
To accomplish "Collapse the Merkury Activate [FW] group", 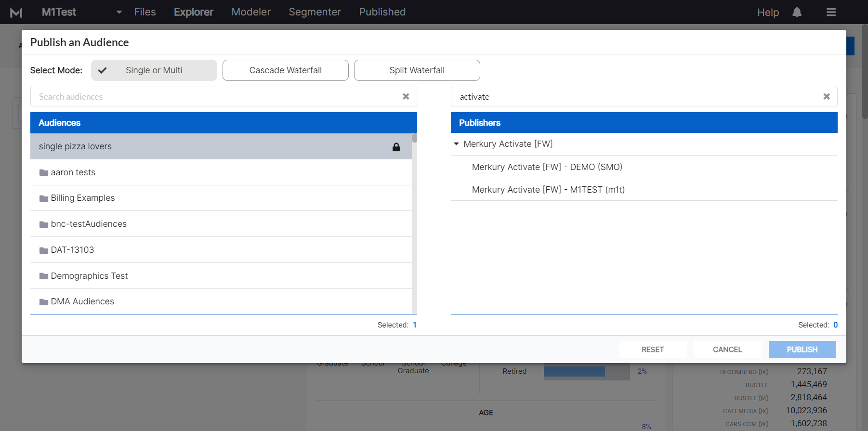I will [456, 144].
